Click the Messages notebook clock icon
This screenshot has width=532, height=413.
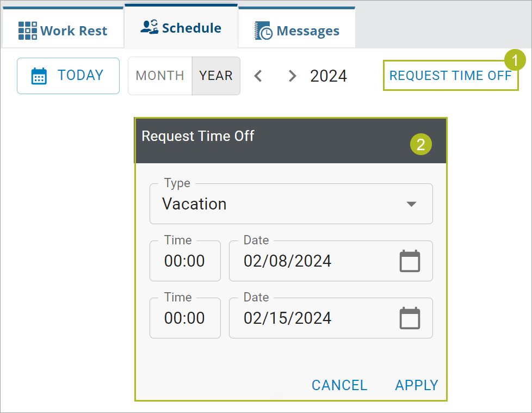point(263,30)
